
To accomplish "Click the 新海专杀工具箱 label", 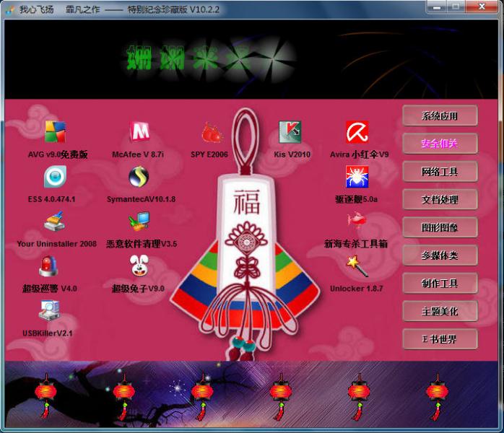I will click(356, 244).
